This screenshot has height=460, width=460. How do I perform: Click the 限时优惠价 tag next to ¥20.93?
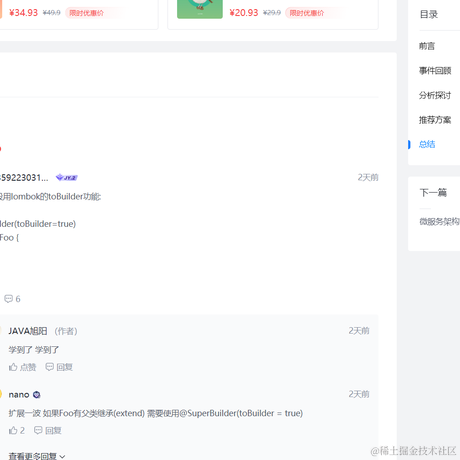[x=306, y=13]
